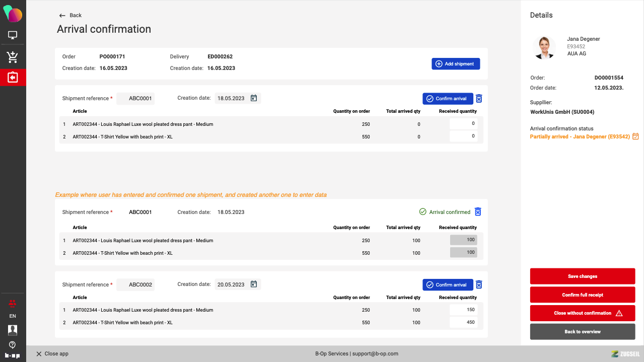The height and width of the screenshot is (362, 644).
Task: Confirm arrival for shipment ABC0002
Action: coord(447,285)
